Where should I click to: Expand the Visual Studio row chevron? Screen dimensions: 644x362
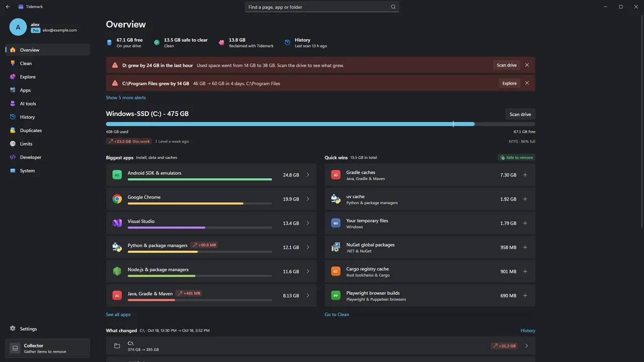coord(308,223)
